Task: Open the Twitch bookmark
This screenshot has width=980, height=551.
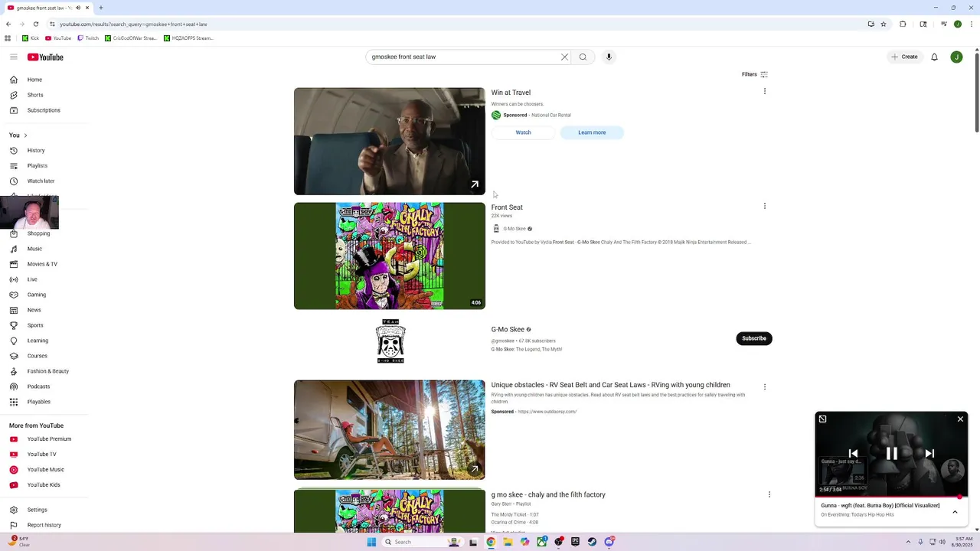Action: (x=87, y=38)
